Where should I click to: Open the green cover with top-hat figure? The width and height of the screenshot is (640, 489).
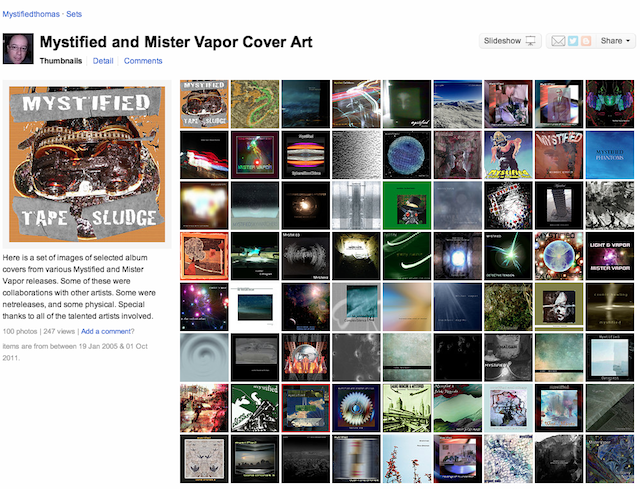coord(407,205)
